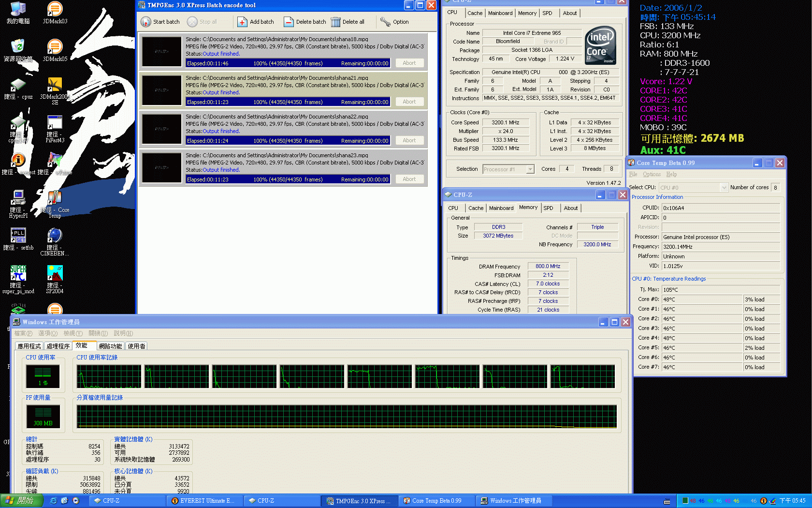The height and width of the screenshot is (508, 812).
Task: Click the Add batch plus icon
Action: [x=242, y=22]
